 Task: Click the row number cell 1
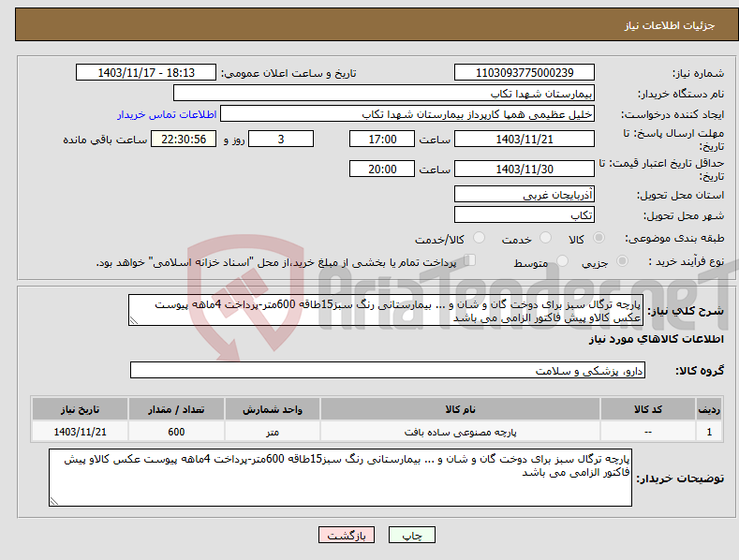709,432
